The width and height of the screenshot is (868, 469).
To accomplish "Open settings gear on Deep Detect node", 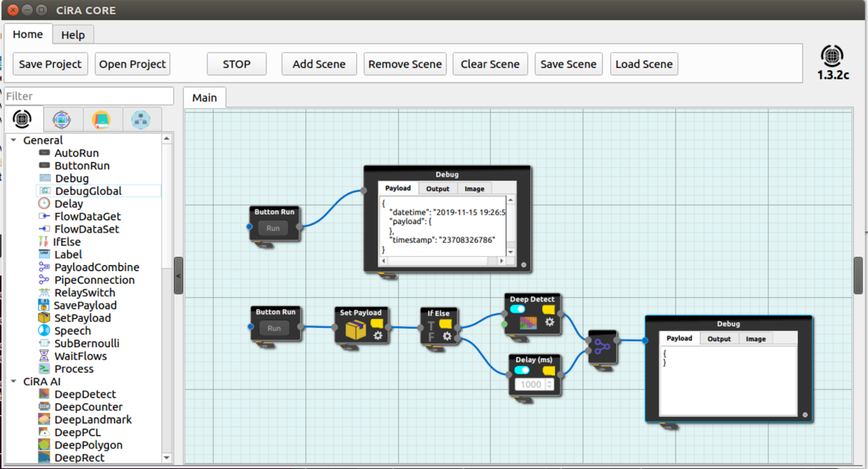I will [x=550, y=322].
